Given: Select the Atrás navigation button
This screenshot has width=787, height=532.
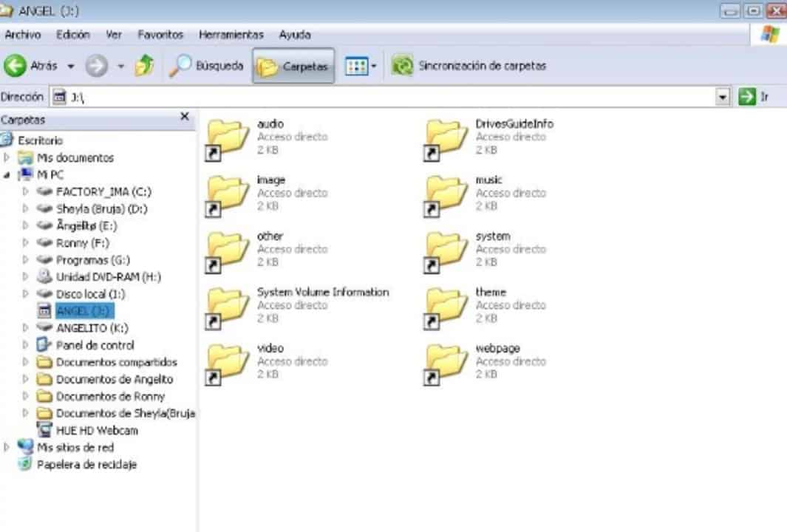Looking at the screenshot, I should pos(30,65).
